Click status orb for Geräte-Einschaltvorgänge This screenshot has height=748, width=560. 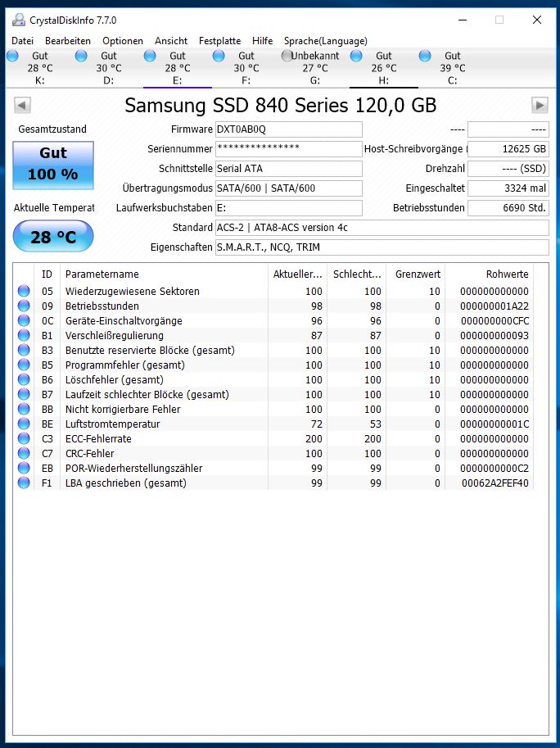[x=24, y=320]
